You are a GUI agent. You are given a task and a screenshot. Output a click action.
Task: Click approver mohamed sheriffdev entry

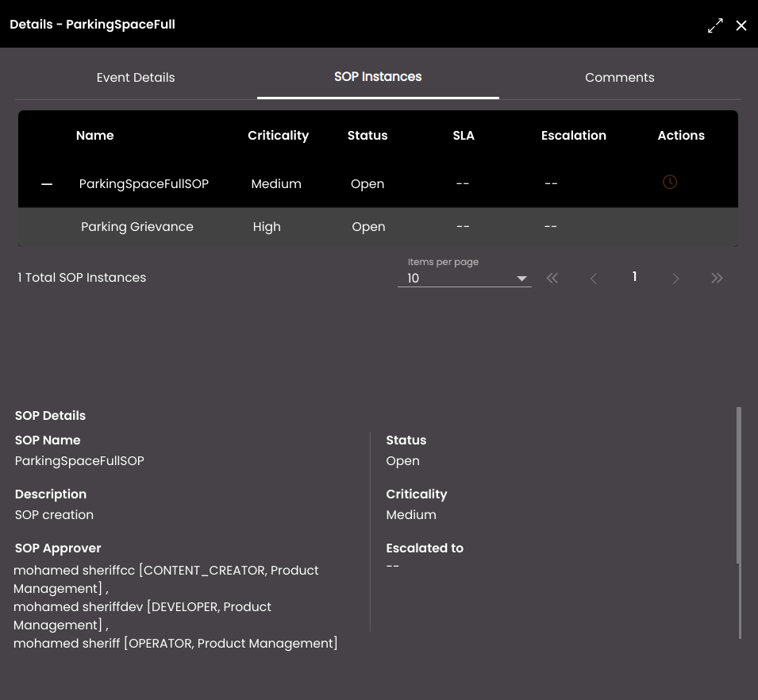click(142, 616)
